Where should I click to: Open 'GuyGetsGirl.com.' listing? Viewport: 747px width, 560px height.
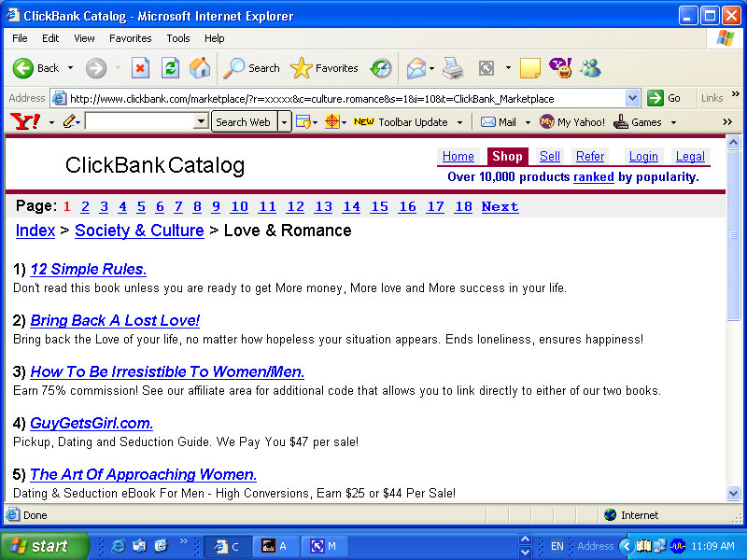(x=92, y=423)
